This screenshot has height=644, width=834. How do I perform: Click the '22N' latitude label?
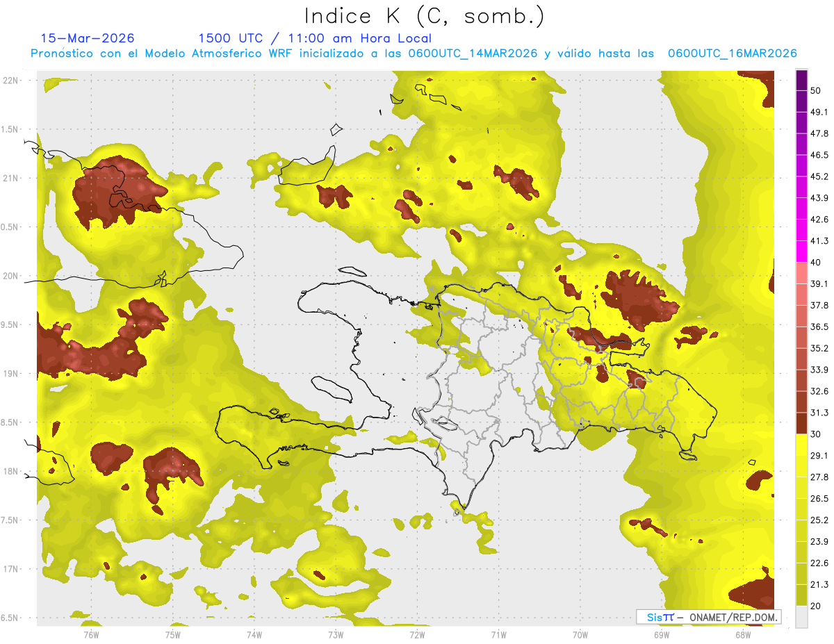point(10,81)
